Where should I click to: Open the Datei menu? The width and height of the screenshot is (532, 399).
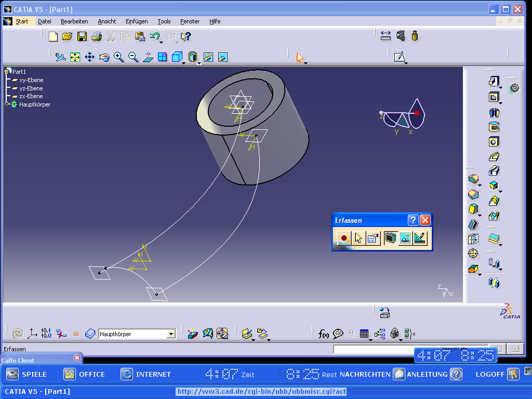(x=45, y=21)
